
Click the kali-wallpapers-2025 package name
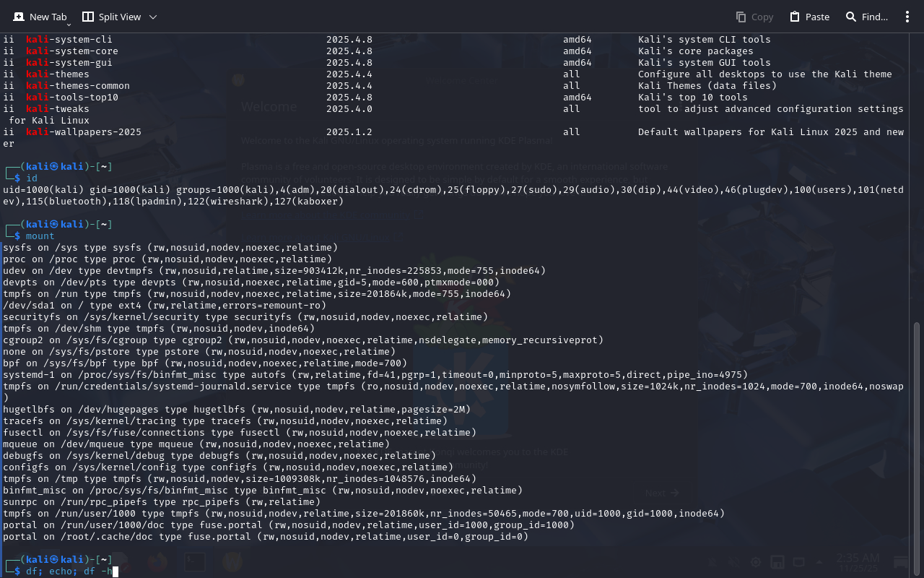coord(84,132)
